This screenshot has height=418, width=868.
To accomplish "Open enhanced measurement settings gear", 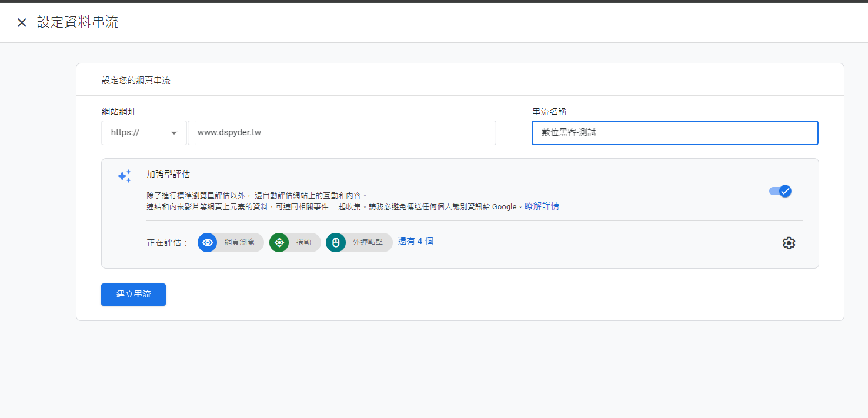I will pyautogui.click(x=789, y=243).
